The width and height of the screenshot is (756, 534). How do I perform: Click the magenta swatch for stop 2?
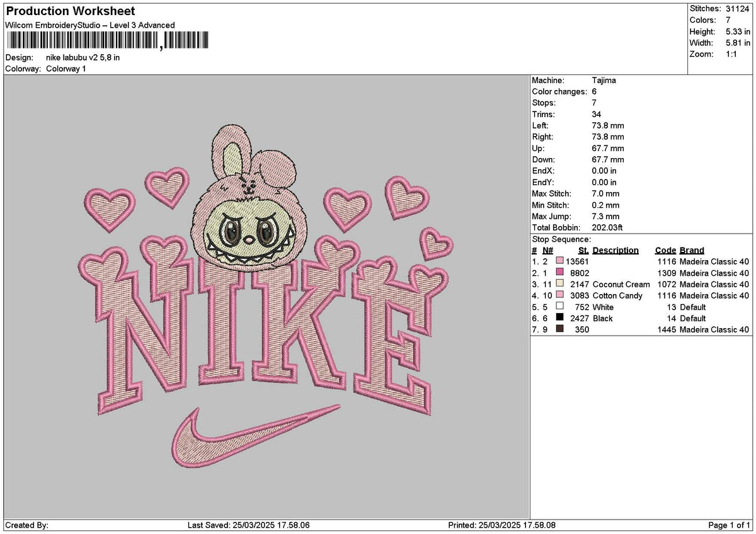(x=560, y=273)
